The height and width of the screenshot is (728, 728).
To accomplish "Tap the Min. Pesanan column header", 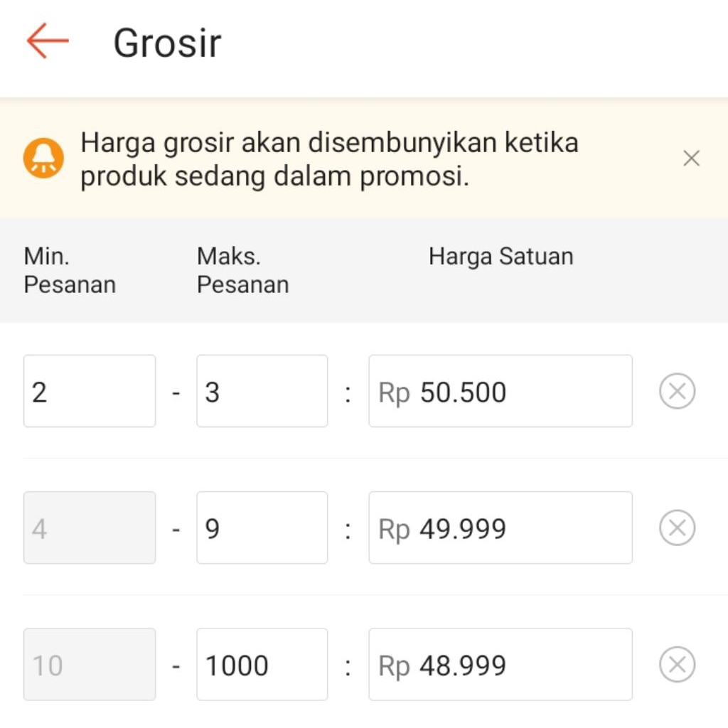I will pos(70,270).
